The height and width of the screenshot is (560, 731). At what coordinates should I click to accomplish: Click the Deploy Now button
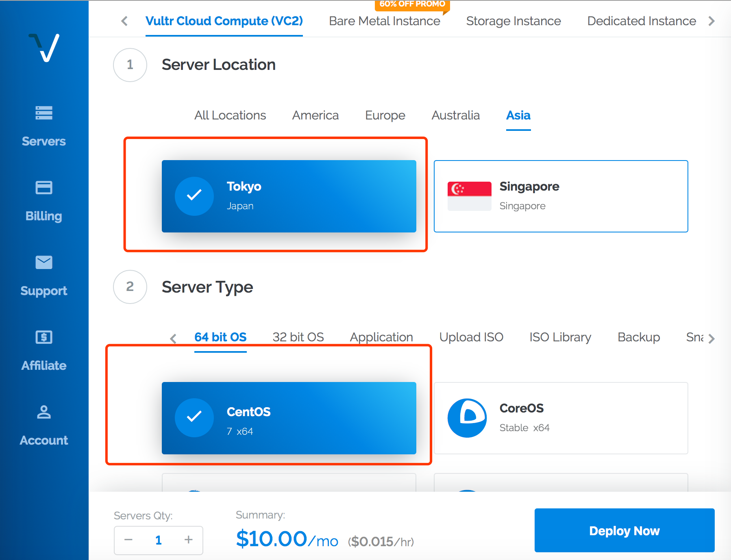[624, 530]
